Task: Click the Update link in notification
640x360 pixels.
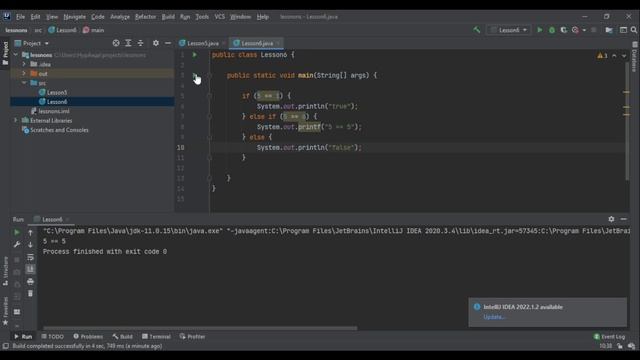Action: (494, 317)
